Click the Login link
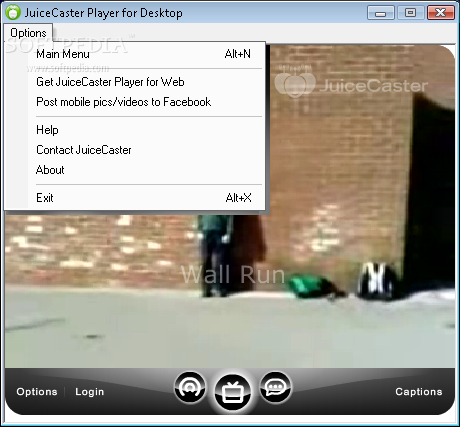Screen dimensions: 460x427 point(90,392)
